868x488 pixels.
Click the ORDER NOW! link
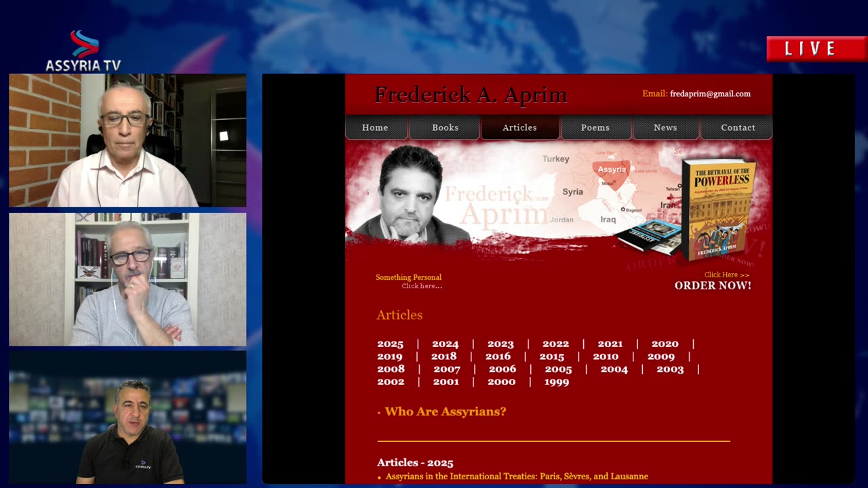[713, 285]
